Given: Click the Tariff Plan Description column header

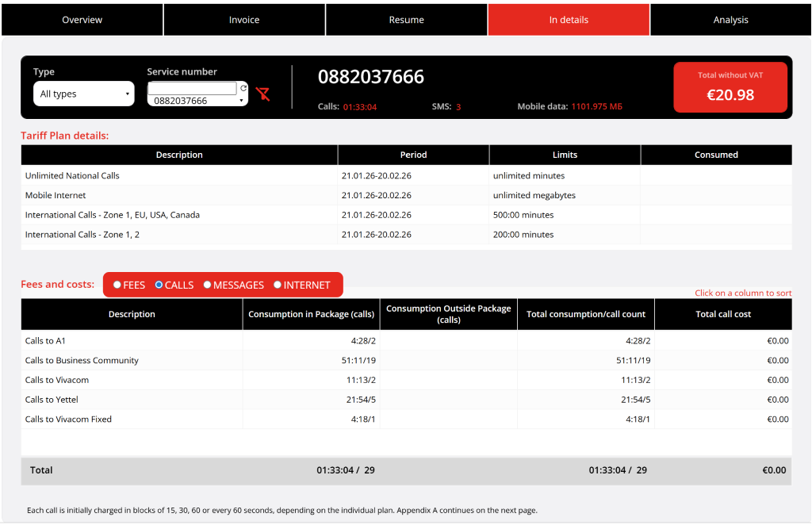Looking at the screenshot, I should click(179, 155).
